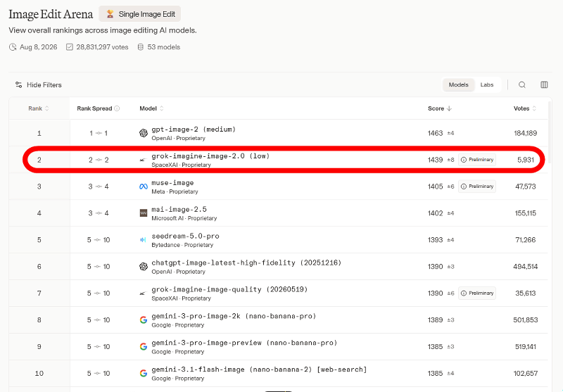The height and width of the screenshot is (392, 563).
Task: Click the Microsoft AI logo beside mai-image-2.5
Action: [144, 213]
